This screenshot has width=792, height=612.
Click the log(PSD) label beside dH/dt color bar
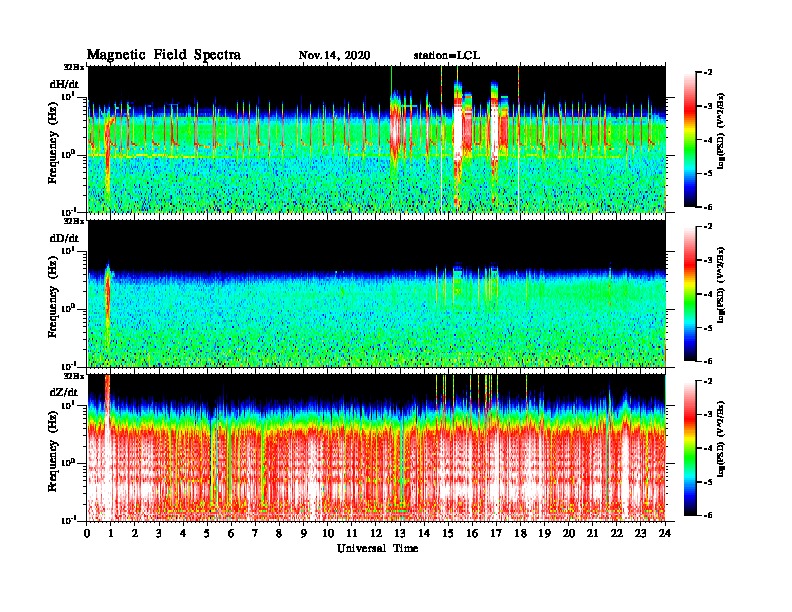[721, 131]
